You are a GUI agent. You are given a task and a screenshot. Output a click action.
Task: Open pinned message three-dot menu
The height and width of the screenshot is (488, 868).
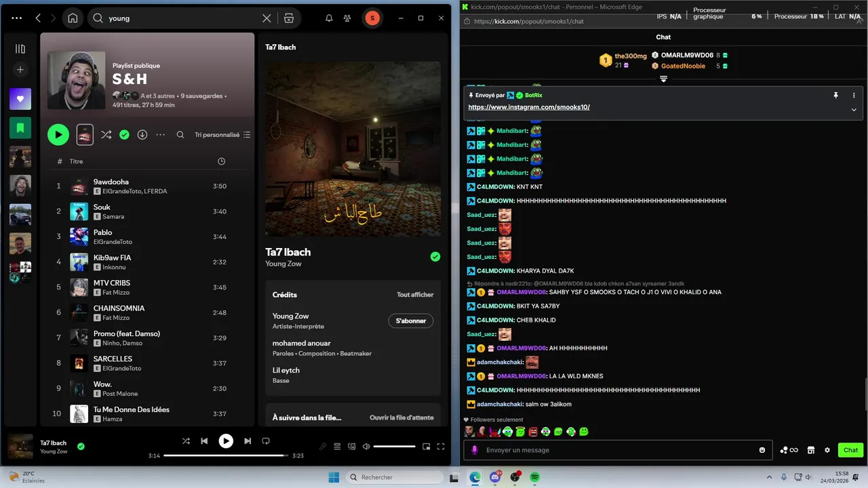[x=854, y=96]
